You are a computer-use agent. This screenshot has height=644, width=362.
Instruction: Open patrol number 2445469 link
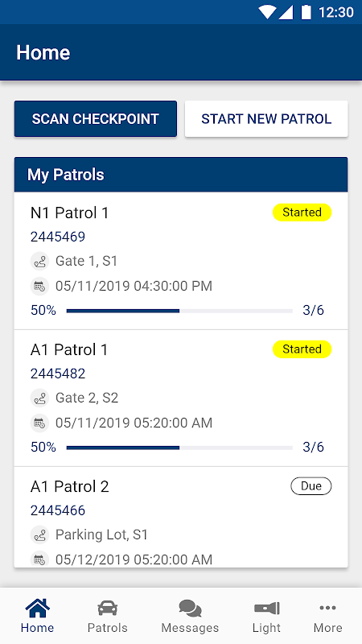tap(58, 237)
